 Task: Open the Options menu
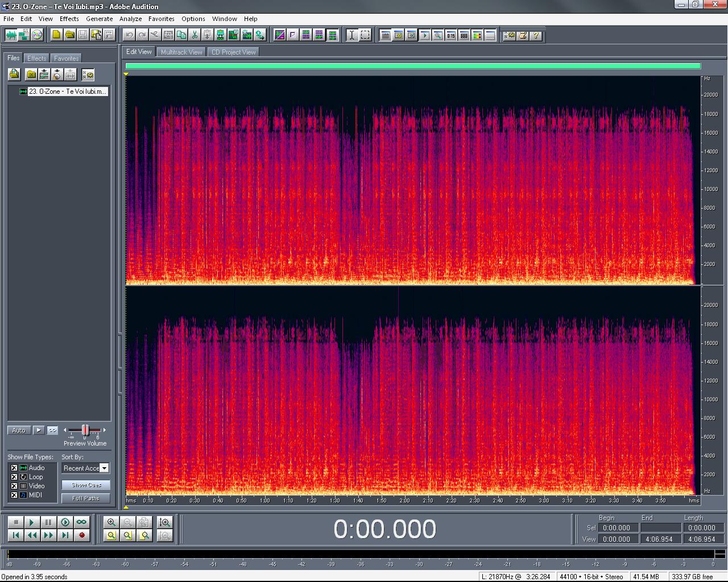(193, 19)
